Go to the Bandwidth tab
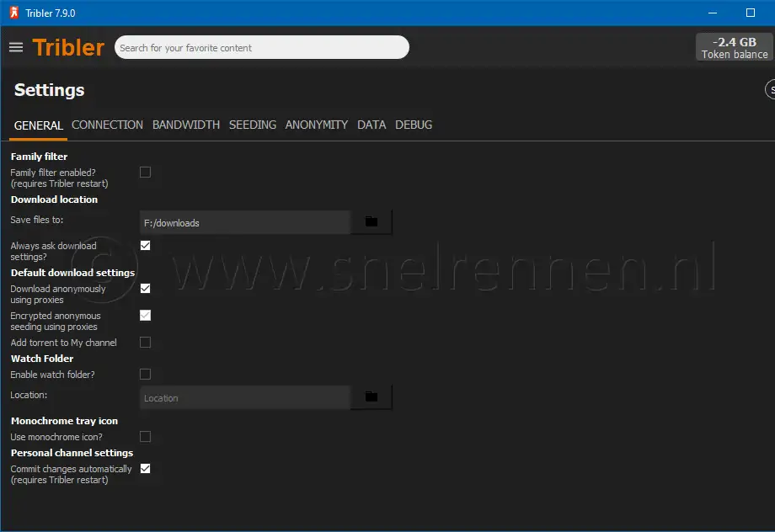The width and height of the screenshot is (775, 532). (186, 125)
